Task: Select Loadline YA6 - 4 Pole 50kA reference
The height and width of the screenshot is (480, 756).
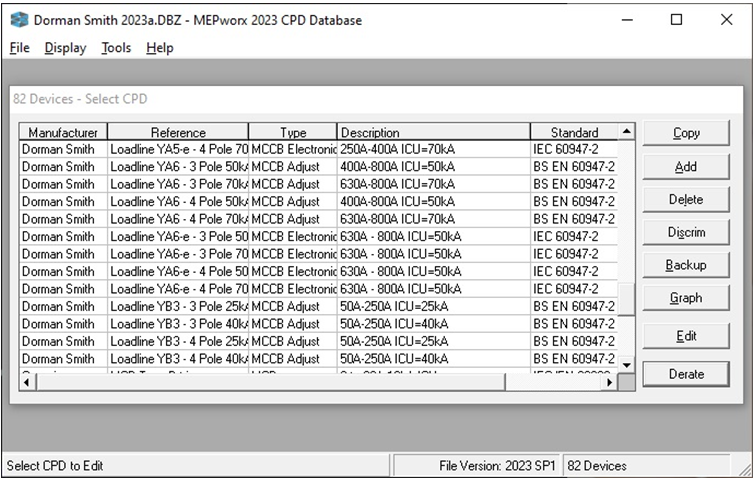Action: click(x=178, y=201)
